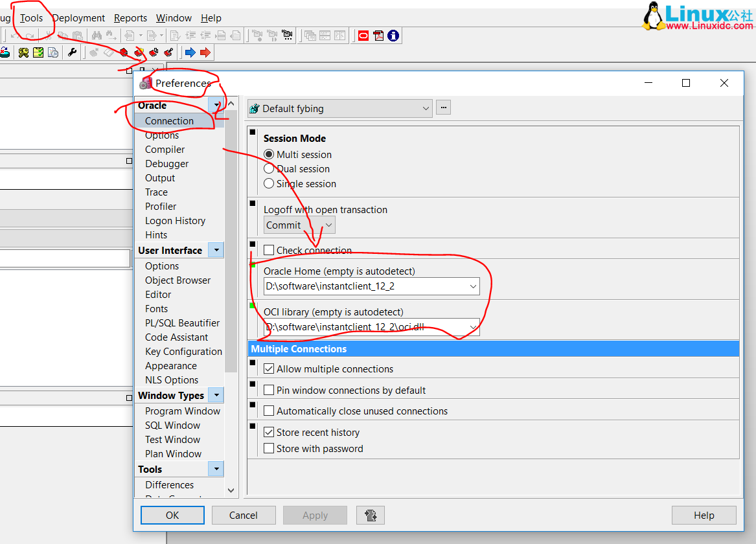Viewport: 756px width, 544px height.
Task: Enable Store with password
Action: click(269, 448)
